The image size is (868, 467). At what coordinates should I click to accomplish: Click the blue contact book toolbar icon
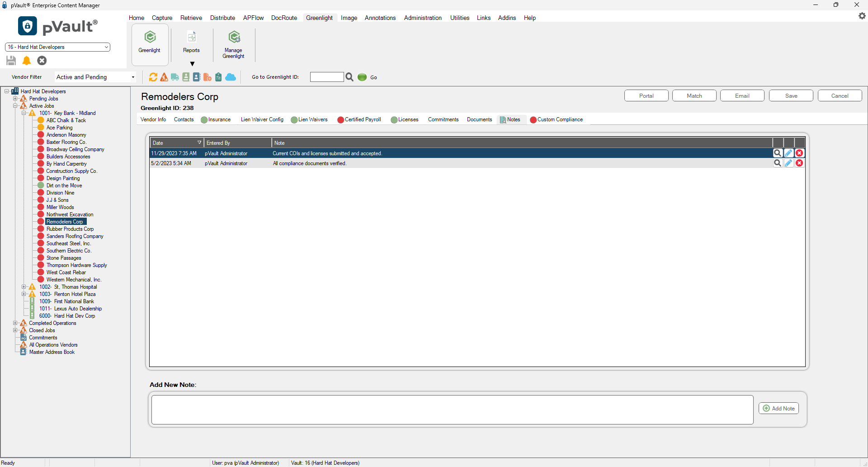pyautogui.click(x=197, y=77)
